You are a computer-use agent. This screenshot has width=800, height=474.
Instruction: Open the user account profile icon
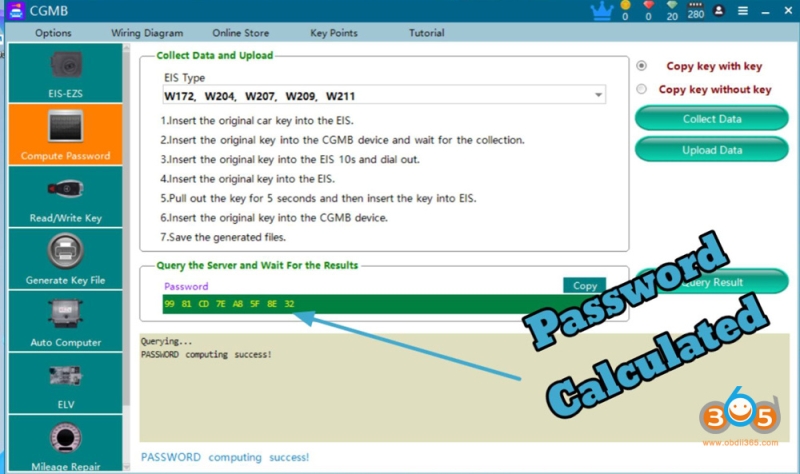719,10
